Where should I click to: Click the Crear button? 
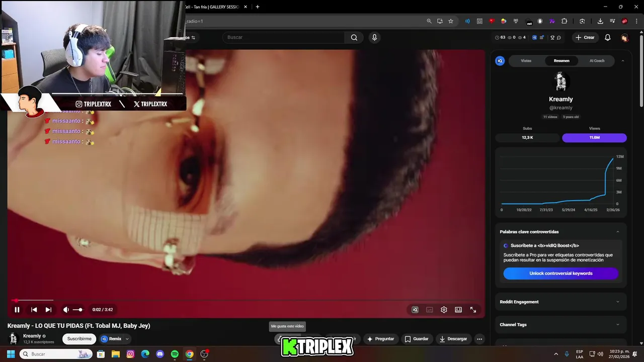click(x=585, y=37)
